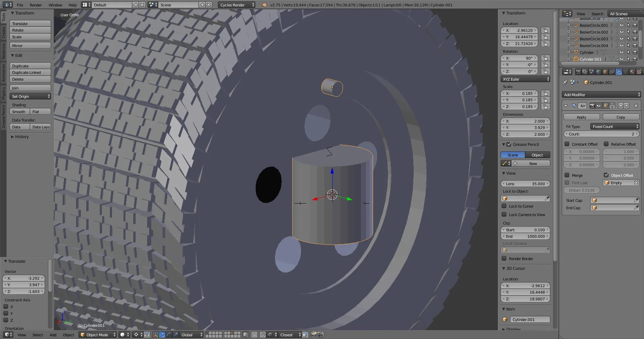
Task: Click the Apply modifier button
Action: (581, 117)
